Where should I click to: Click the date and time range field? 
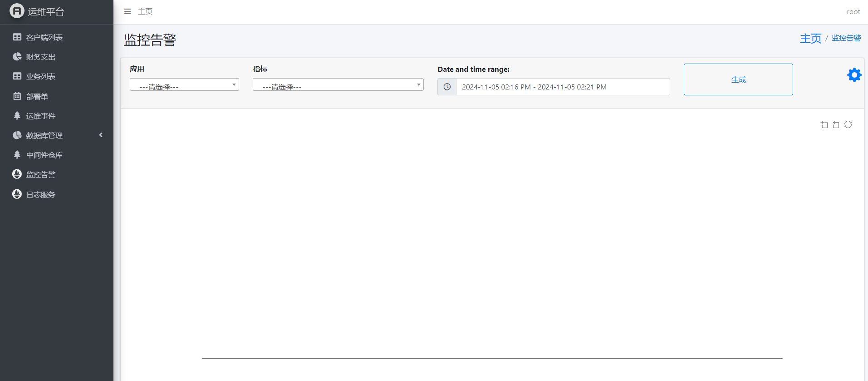(563, 87)
